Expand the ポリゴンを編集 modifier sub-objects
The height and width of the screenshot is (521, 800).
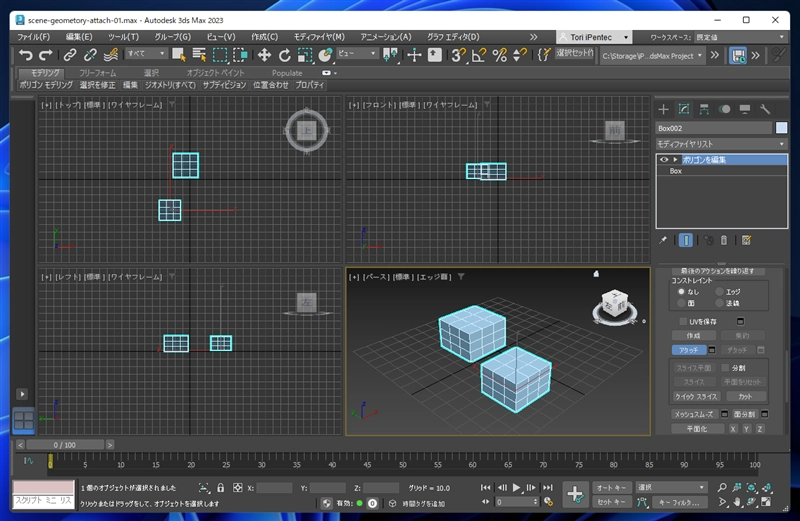(x=675, y=160)
